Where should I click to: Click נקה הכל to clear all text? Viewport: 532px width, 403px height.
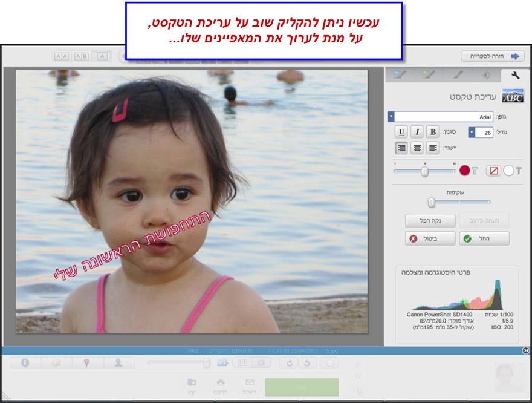430,220
